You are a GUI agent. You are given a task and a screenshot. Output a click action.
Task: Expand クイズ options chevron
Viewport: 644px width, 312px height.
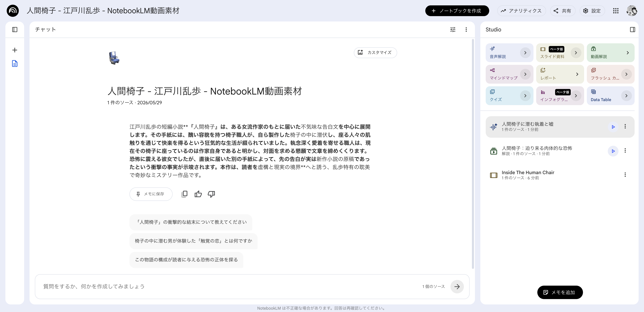(525, 96)
